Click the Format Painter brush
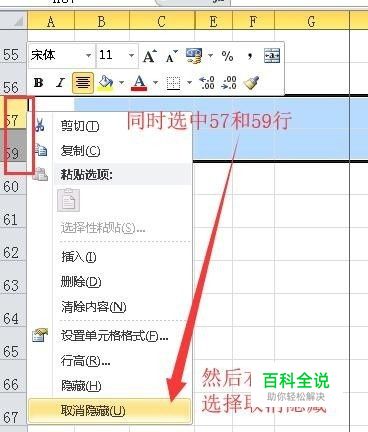 (x=251, y=83)
